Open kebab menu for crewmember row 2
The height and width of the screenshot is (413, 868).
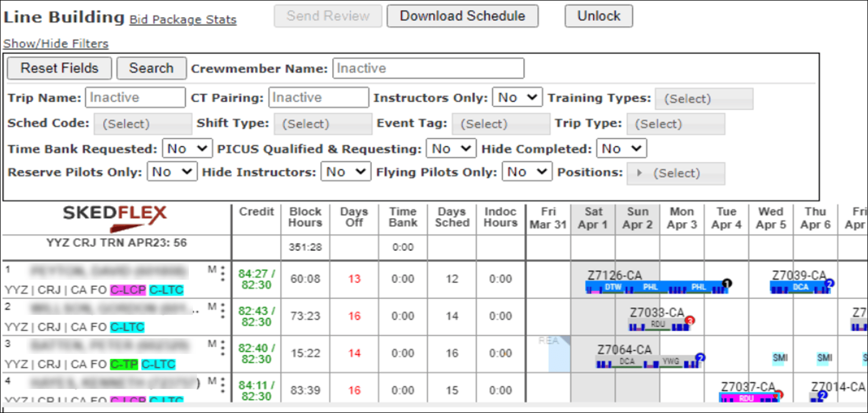coord(223,311)
